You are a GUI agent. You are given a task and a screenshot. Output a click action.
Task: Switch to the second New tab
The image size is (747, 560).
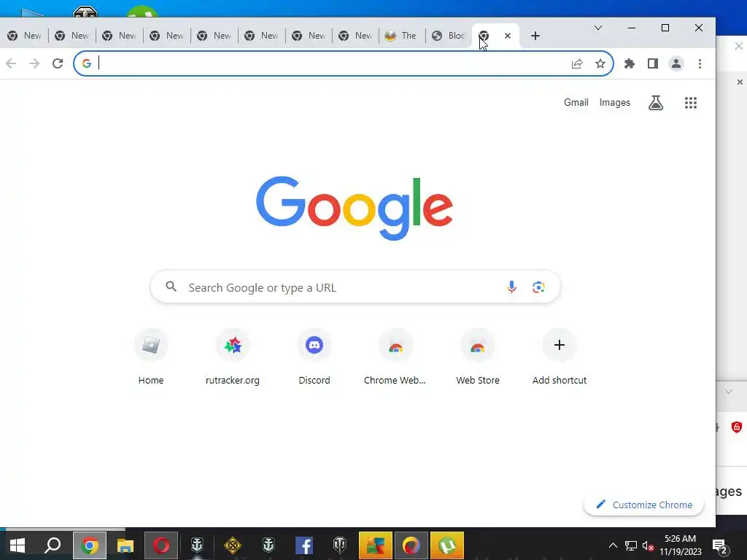(x=72, y=36)
